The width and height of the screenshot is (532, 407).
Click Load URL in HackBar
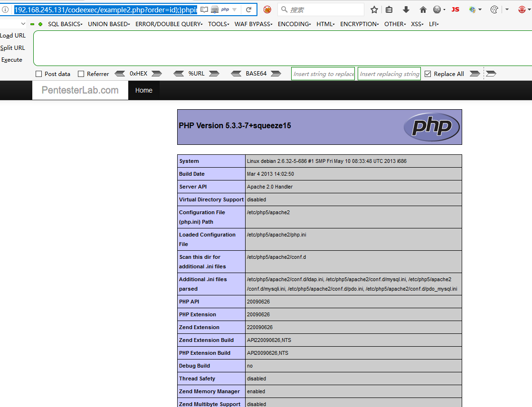pos(13,36)
